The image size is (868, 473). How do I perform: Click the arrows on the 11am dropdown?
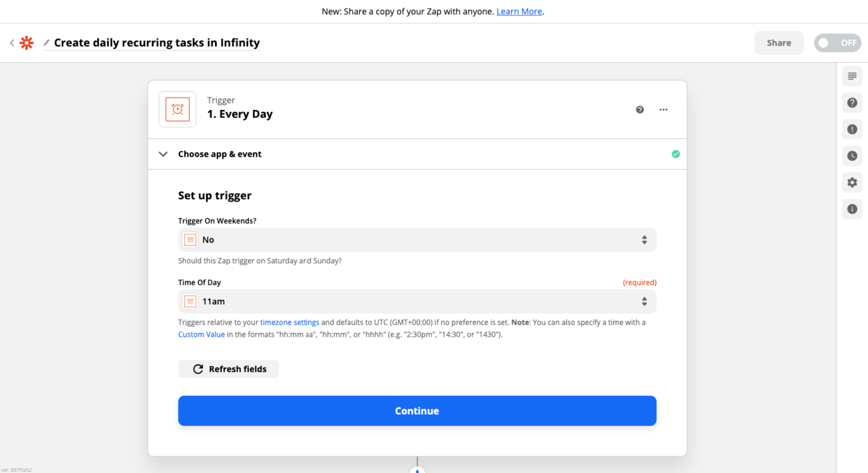coord(644,302)
